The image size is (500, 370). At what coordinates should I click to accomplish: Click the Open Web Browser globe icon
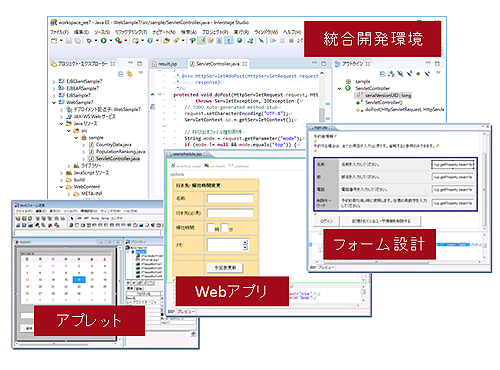[239, 41]
